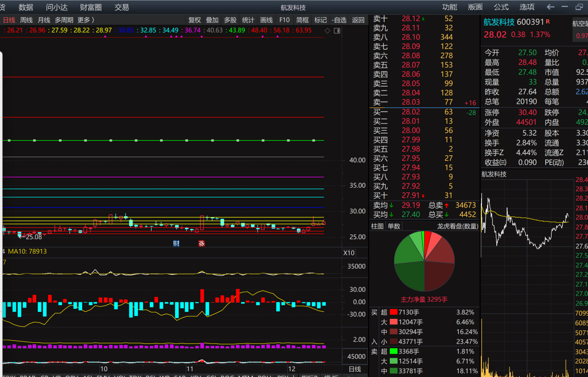Screen dimensions: 588x377
Task: Open the 数据 menu
Action: (26, 7)
